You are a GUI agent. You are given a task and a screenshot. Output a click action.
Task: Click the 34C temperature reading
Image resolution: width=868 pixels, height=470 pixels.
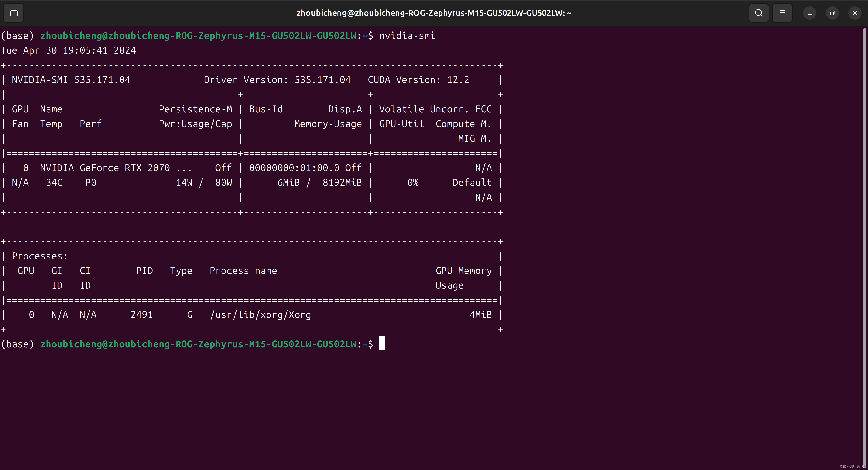tap(54, 183)
